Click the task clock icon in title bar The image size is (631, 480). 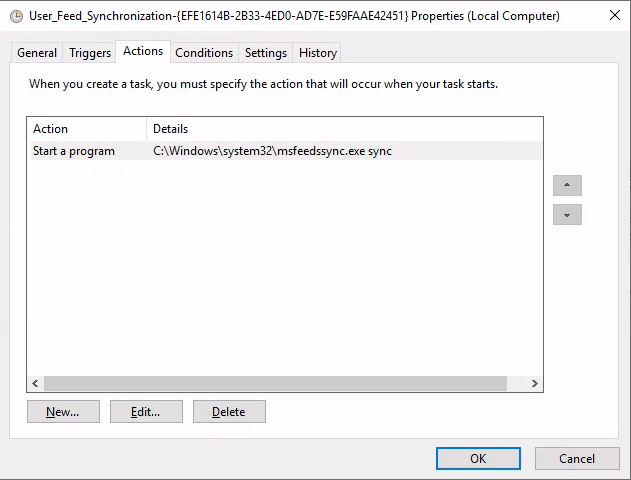pos(16,16)
